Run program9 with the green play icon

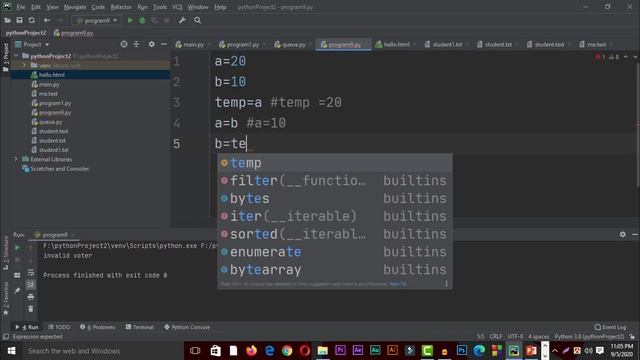click(130, 20)
